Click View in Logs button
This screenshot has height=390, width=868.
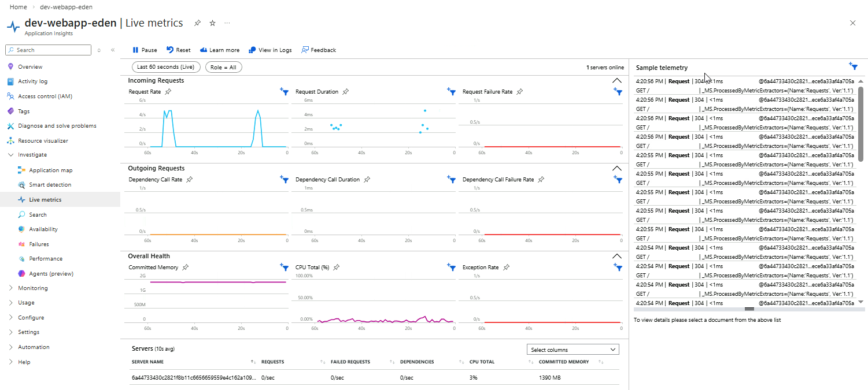[270, 50]
